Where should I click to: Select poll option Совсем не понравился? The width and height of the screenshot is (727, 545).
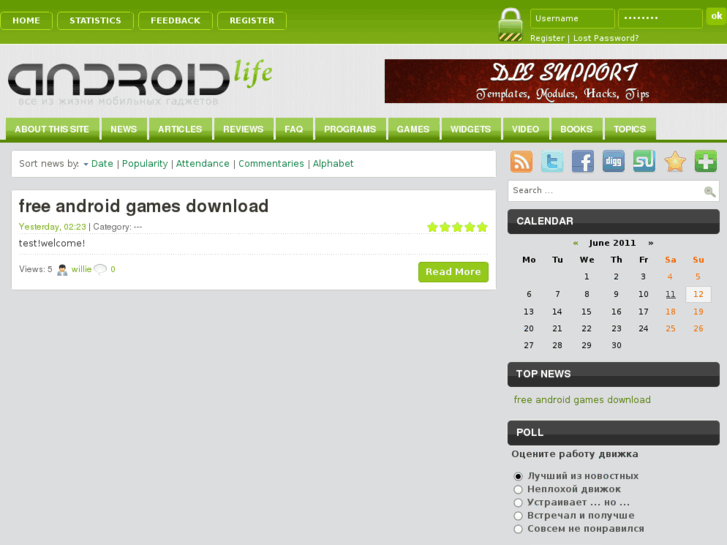tap(518, 529)
